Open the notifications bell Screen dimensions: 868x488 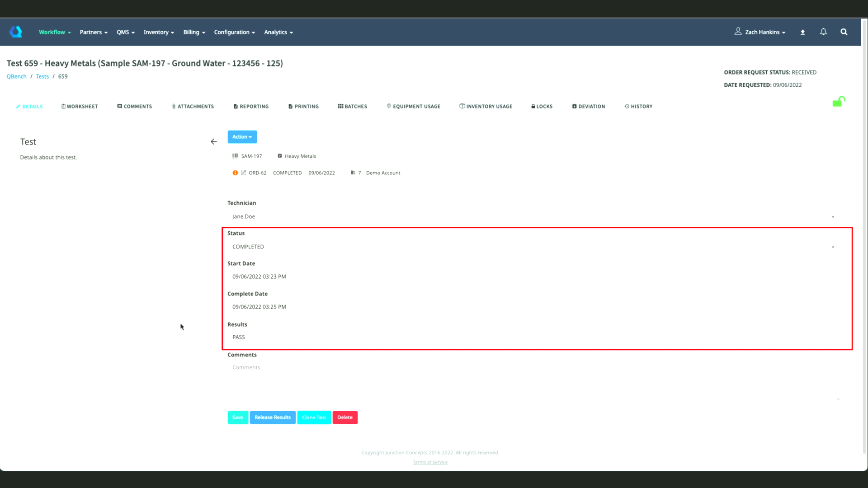[x=823, y=32]
